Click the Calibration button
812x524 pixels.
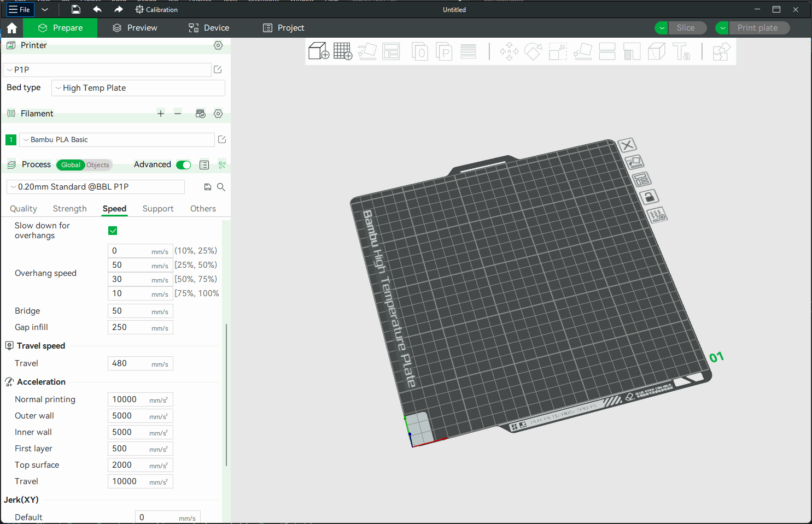tap(156, 10)
